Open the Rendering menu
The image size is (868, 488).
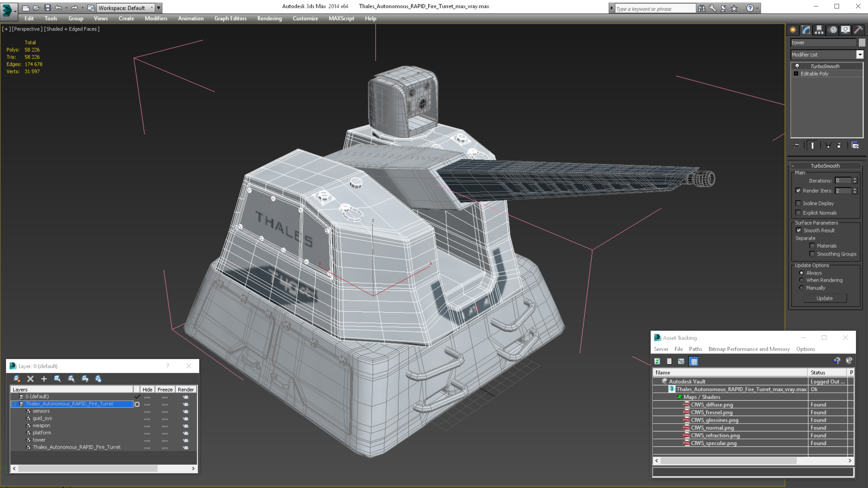(269, 18)
